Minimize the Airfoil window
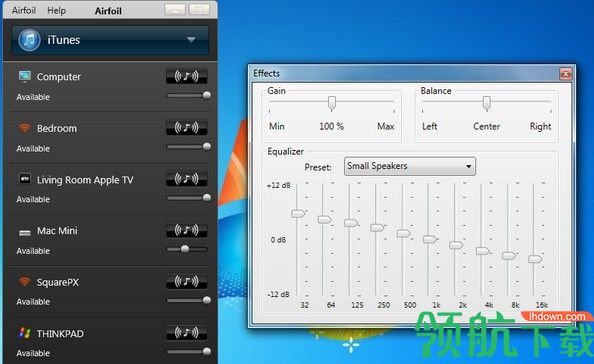 click(175, 10)
